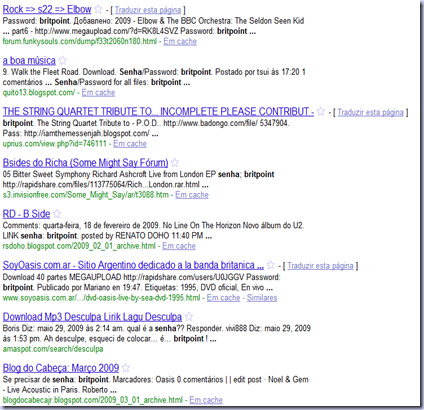424x410 pixels.
Task: Click the forum.funkysouls.com green URL
Action: pyautogui.click(x=80, y=42)
